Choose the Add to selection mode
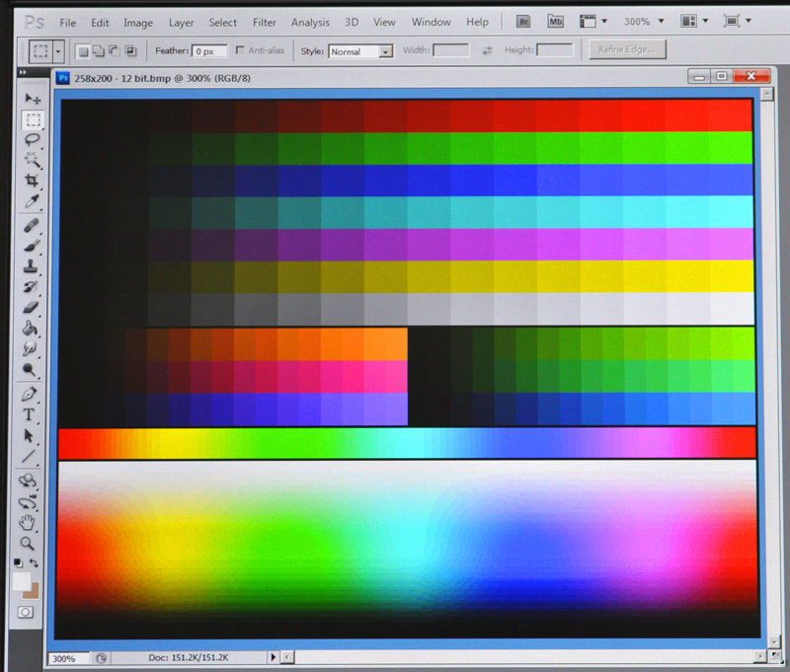 [100, 50]
